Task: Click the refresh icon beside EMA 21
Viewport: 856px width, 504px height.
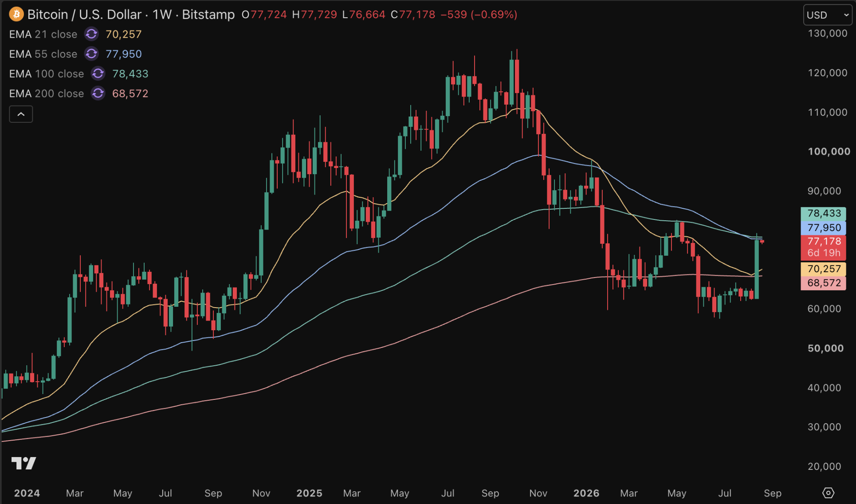Action: 91,34
